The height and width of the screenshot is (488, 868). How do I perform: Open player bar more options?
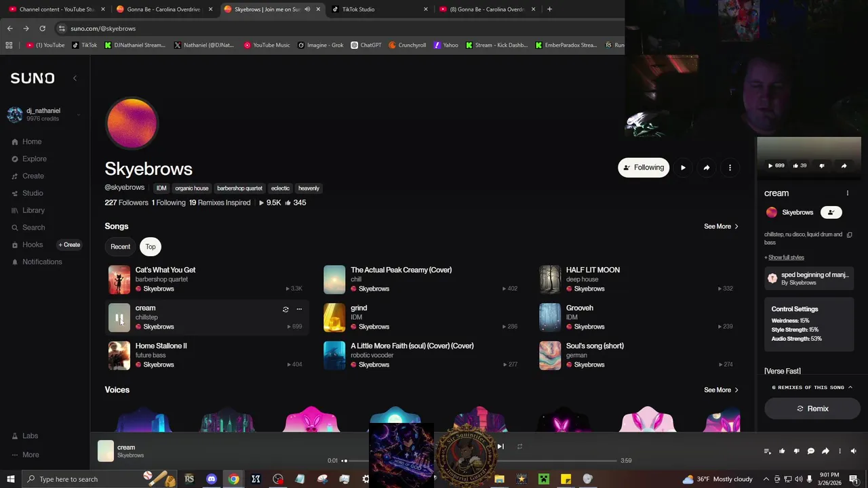coord(840,451)
